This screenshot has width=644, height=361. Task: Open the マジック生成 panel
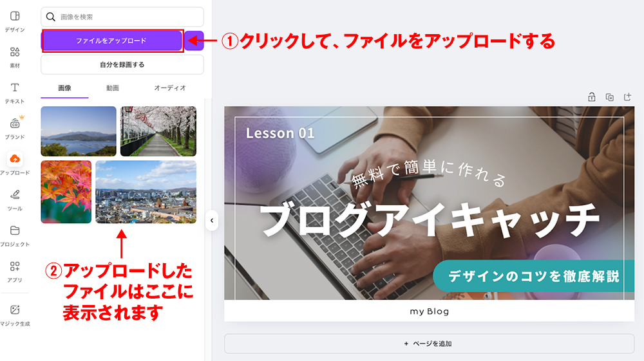pyautogui.click(x=15, y=315)
